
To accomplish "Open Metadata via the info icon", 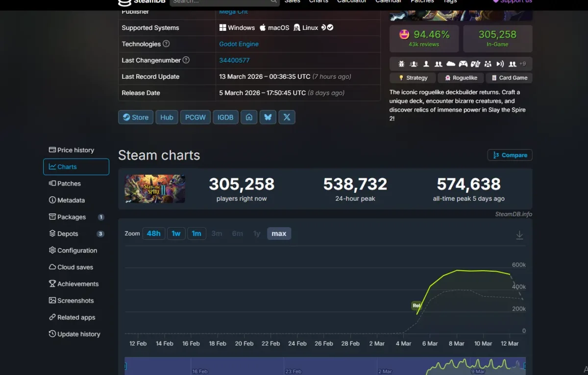I will 52,200.
